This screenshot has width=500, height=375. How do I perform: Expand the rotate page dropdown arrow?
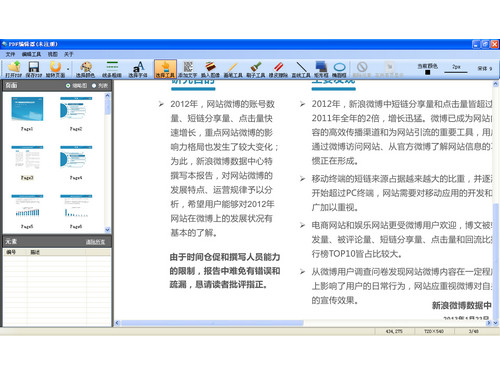[x=68, y=69]
